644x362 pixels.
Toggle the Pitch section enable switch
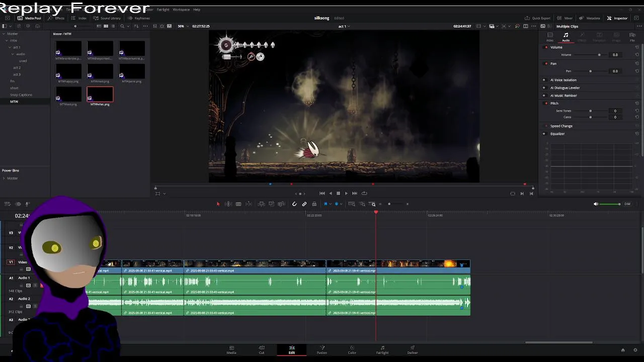(546, 104)
